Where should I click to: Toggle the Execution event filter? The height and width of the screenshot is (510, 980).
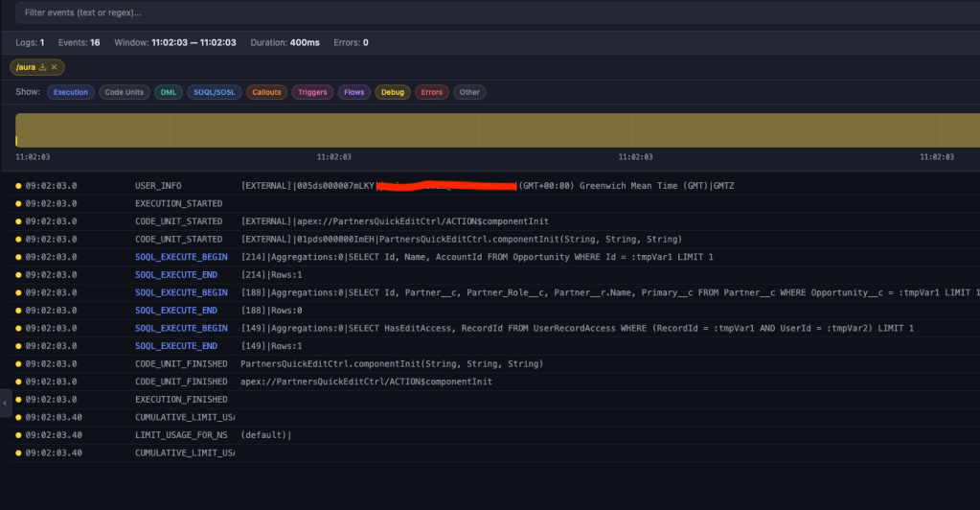click(70, 92)
